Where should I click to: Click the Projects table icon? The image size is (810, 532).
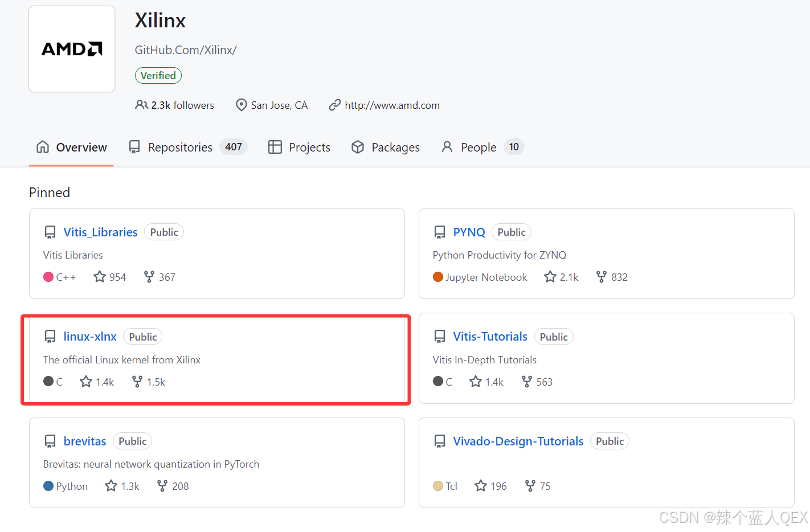(275, 147)
